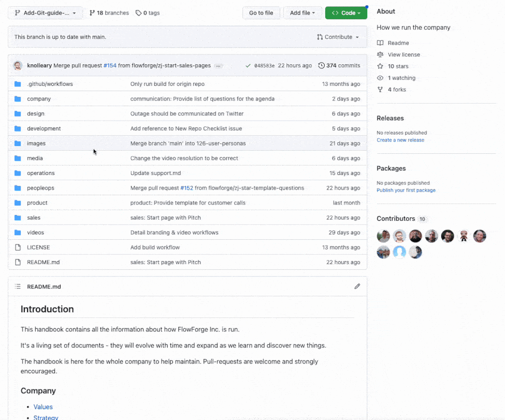505x420 pixels.
Task: Open README table of contents list icon
Action: 18,286
